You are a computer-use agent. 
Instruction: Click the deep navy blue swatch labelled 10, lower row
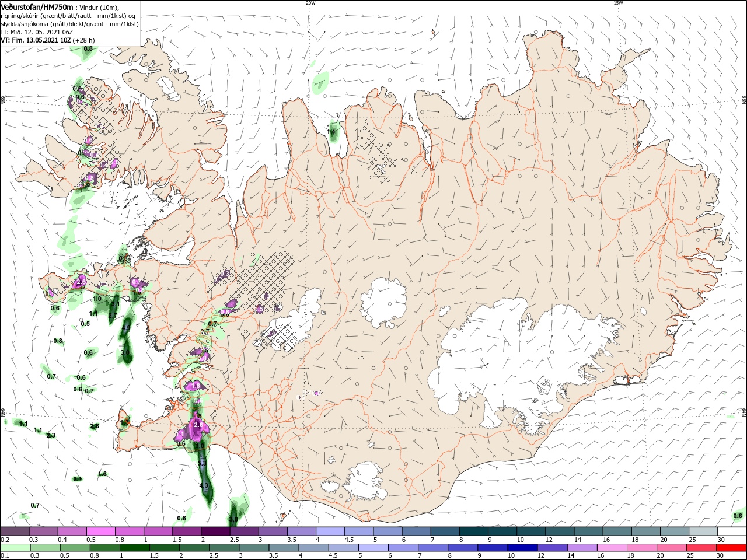522,548
